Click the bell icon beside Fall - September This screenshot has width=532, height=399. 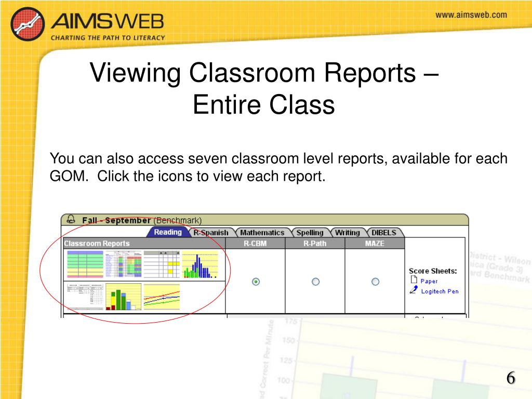pos(71,219)
